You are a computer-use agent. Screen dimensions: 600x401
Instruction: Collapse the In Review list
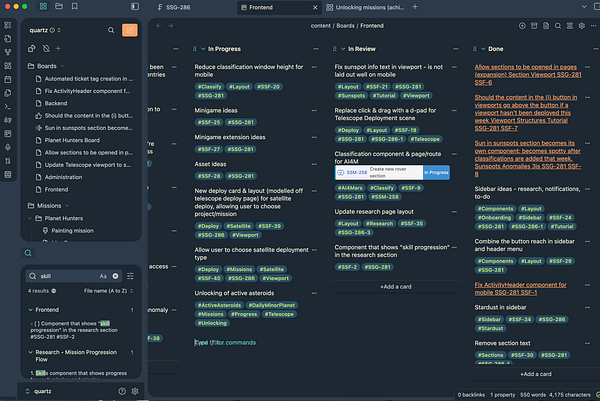point(343,49)
